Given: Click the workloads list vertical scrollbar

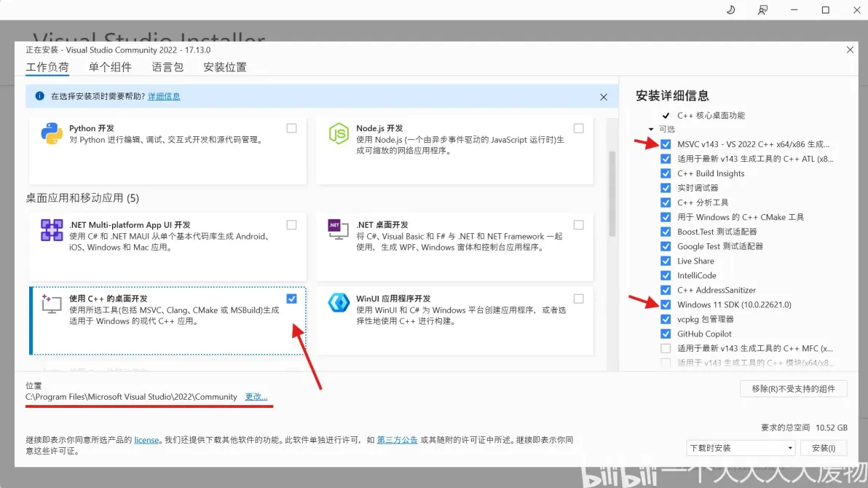Looking at the screenshot, I should (612, 194).
